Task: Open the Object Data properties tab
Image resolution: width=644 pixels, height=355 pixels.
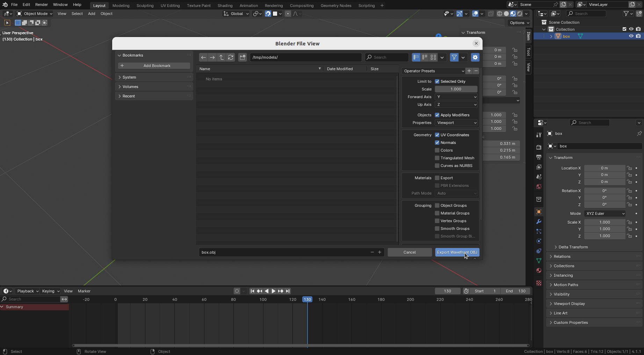Action: click(x=539, y=261)
